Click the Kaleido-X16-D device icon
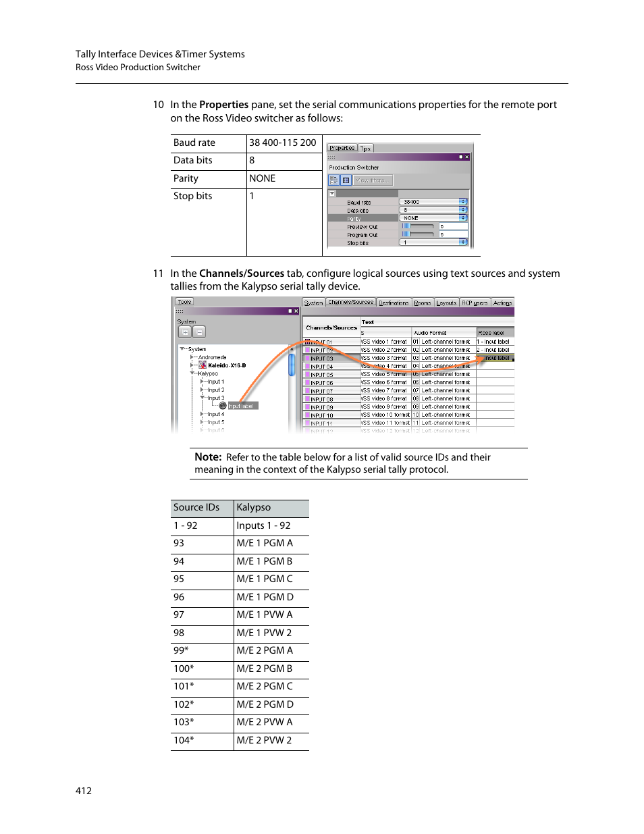The height and width of the screenshot is (834, 644). click(x=203, y=365)
